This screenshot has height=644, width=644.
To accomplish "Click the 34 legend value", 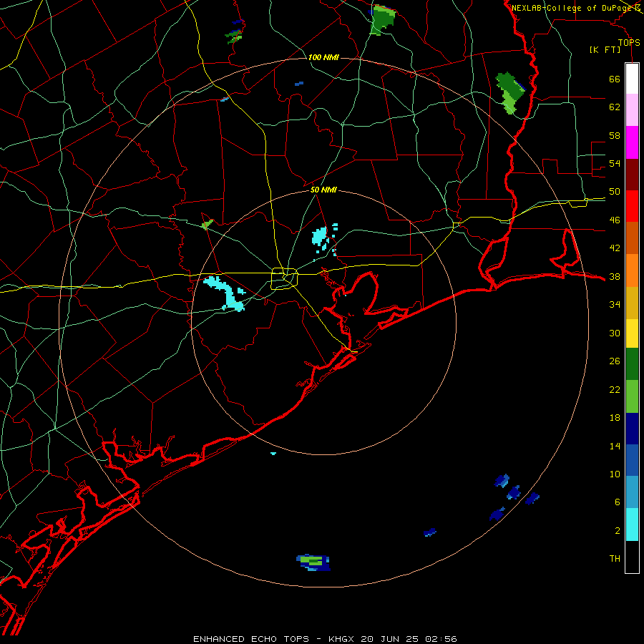I will [615, 305].
